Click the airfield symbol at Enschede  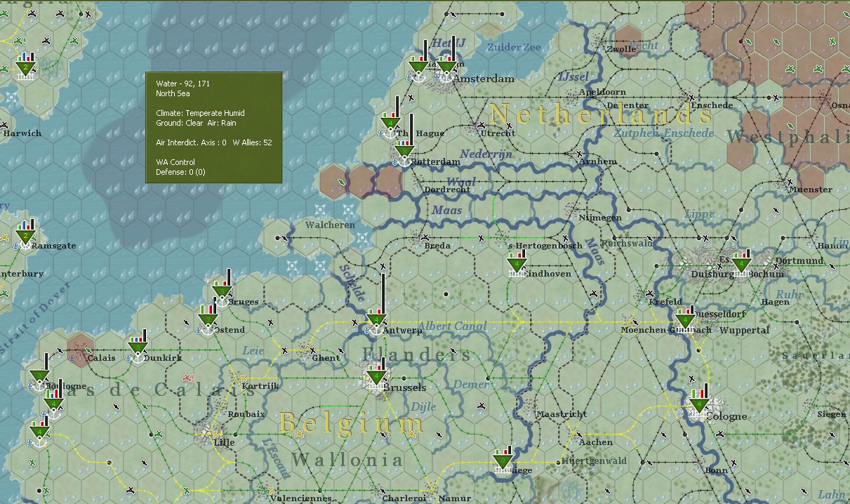pyautogui.click(x=692, y=98)
